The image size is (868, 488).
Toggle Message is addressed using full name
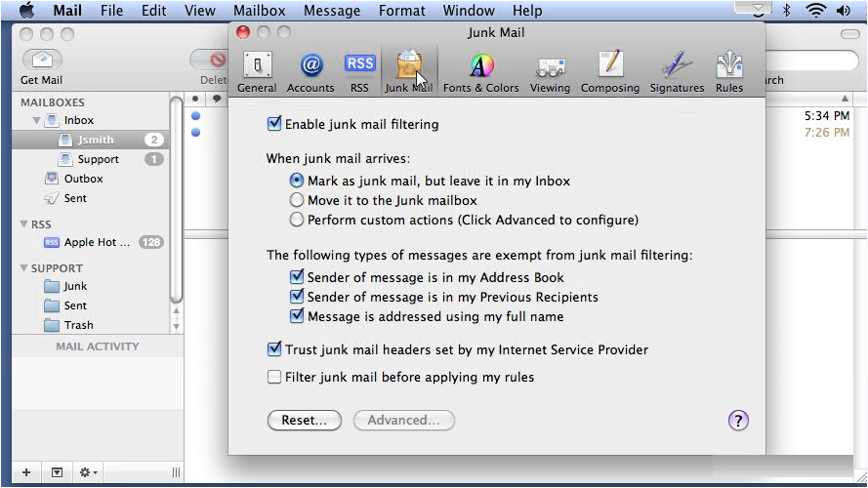click(297, 316)
